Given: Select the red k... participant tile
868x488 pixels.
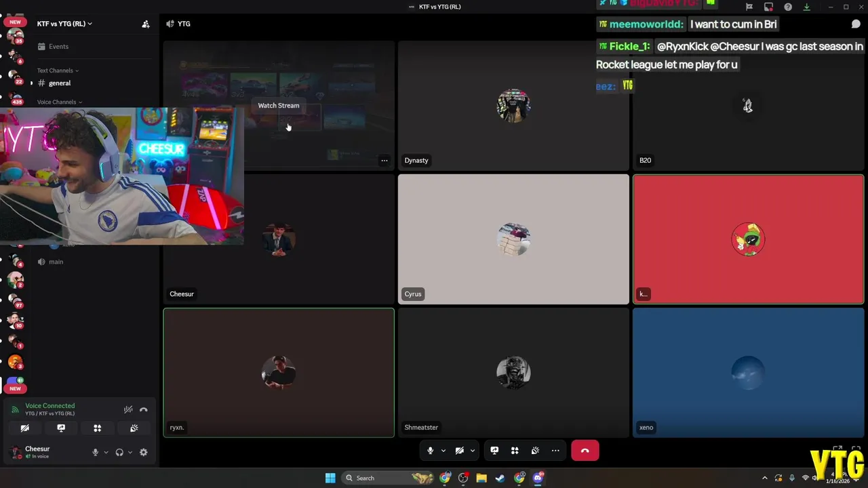Looking at the screenshot, I should 748,239.
